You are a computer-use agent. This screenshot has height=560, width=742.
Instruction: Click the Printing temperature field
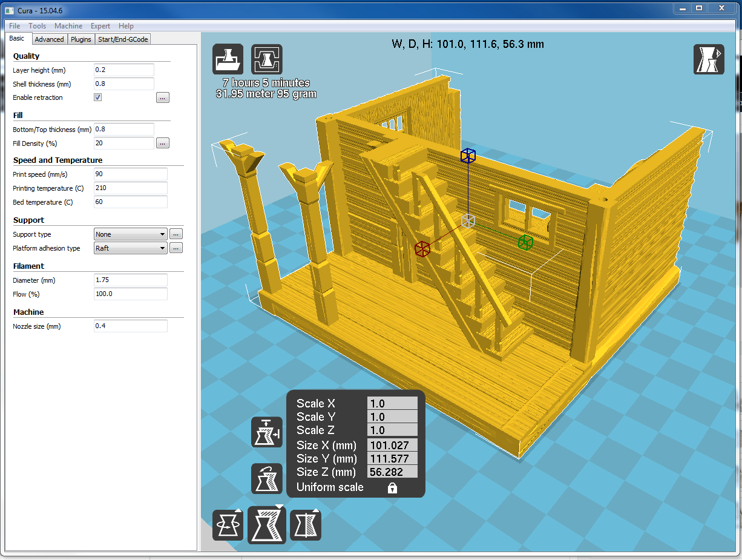tap(131, 188)
